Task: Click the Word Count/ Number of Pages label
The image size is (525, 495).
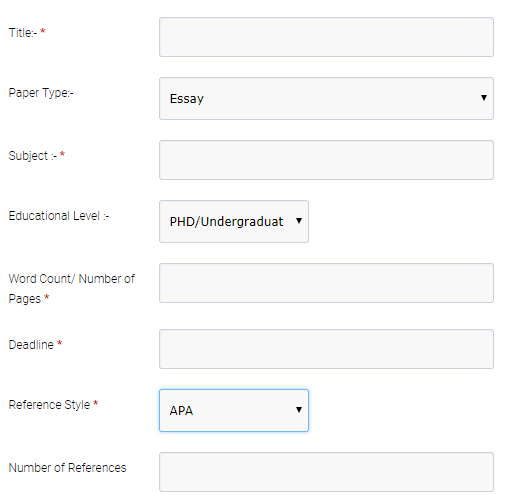Action: pyautogui.click(x=71, y=288)
